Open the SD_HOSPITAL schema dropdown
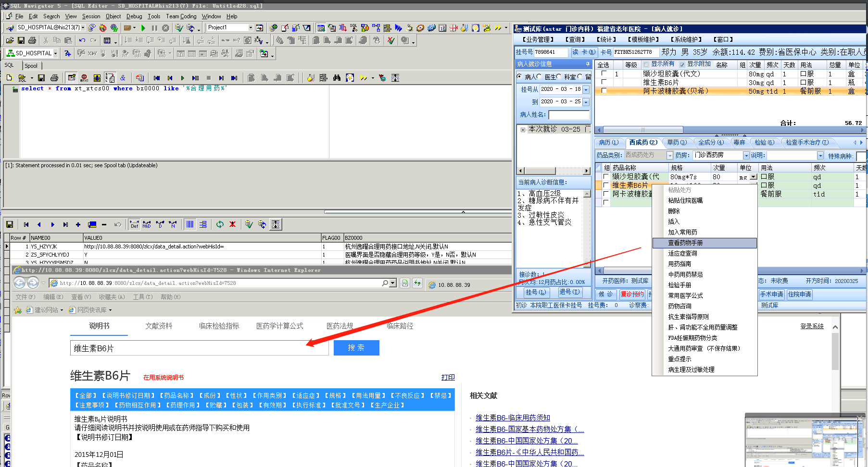 55,53
